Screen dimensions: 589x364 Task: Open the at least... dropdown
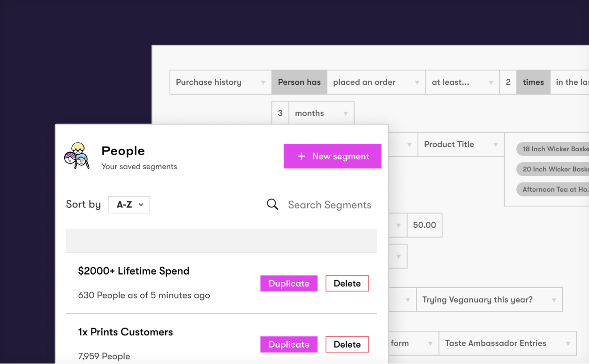pyautogui.click(x=462, y=82)
